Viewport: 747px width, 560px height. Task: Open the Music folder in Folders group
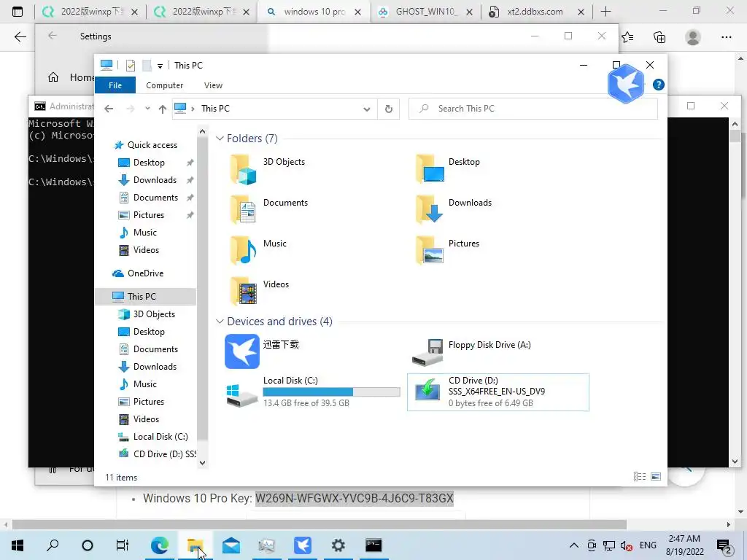click(x=258, y=251)
